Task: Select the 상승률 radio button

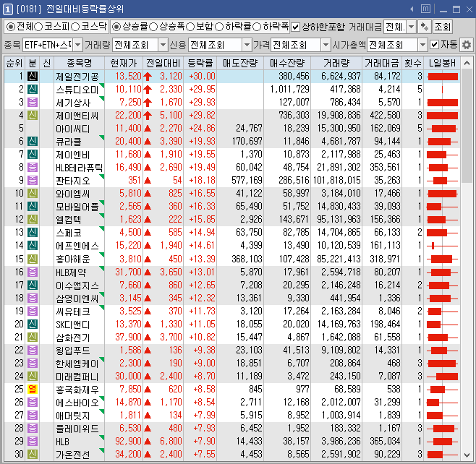Action: click(x=116, y=27)
